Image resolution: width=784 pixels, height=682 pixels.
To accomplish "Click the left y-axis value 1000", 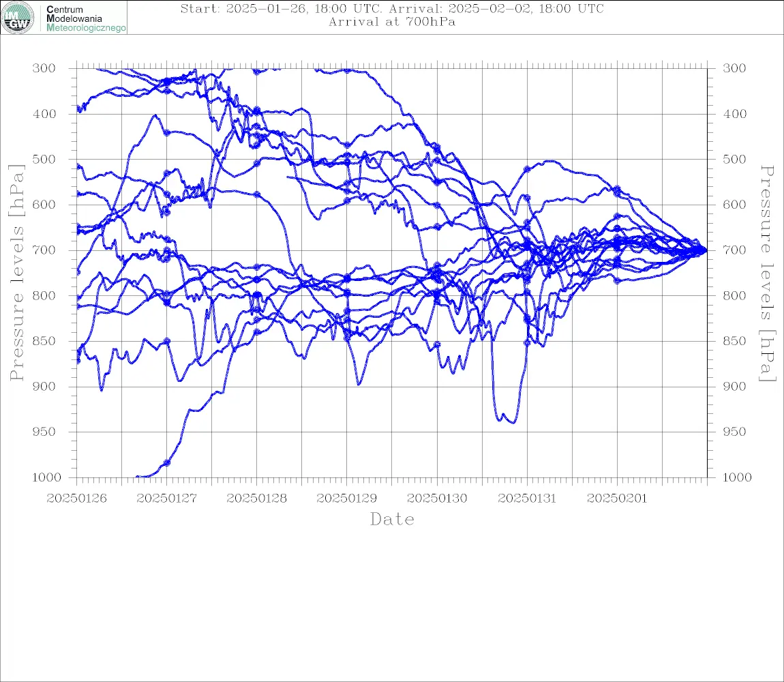I will [46, 477].
